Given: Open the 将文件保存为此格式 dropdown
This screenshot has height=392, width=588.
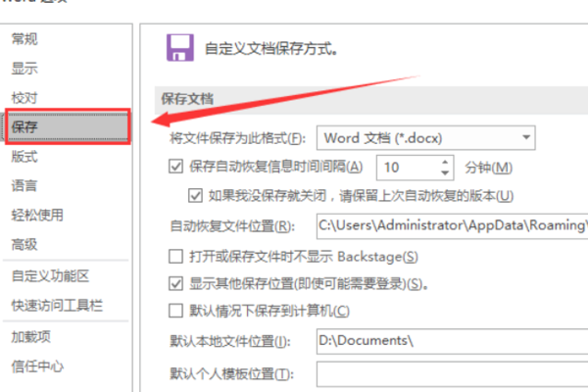Looking at the screenshot, I should (x=426, y=138).
